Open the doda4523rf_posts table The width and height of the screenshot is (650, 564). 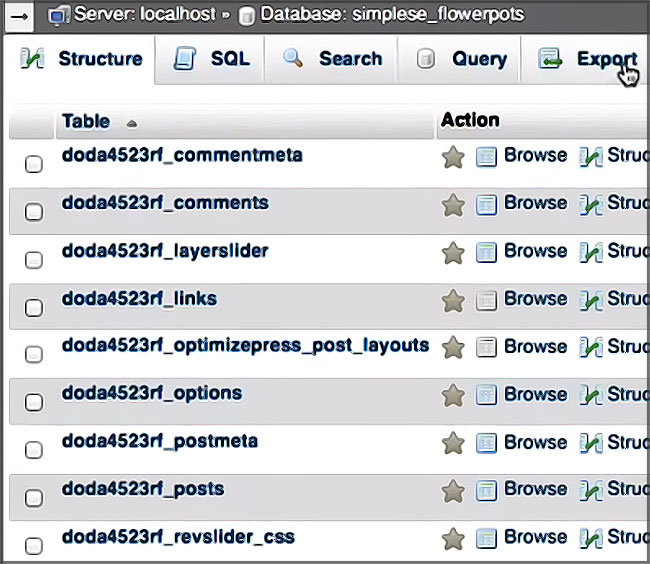point(143,489)
